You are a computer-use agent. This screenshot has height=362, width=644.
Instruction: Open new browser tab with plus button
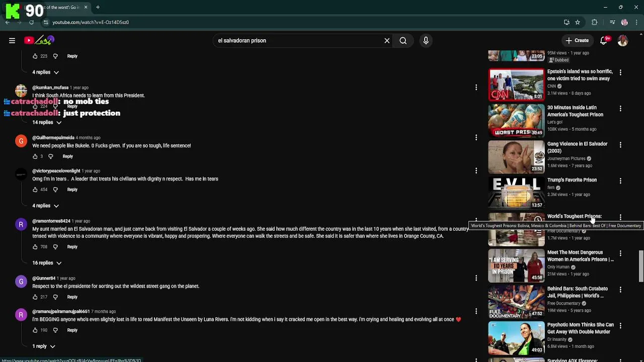click(x=98, y=7)
